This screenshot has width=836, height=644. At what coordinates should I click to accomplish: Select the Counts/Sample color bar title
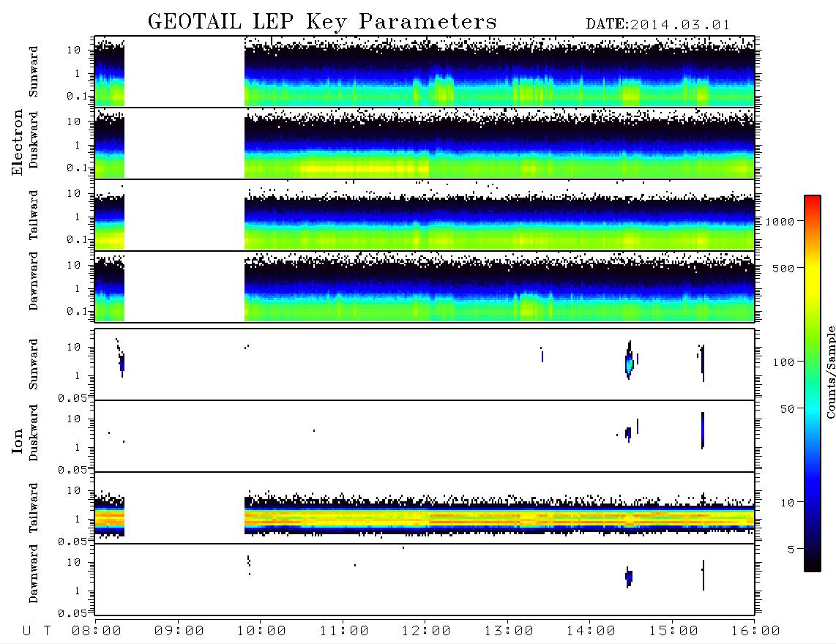[830, 372]
